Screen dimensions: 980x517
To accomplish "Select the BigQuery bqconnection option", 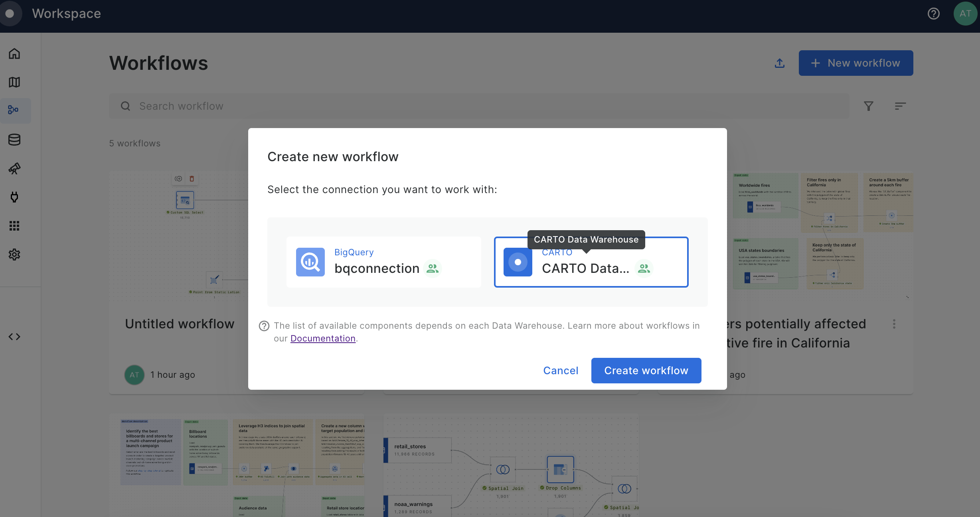I will point(383,262).
